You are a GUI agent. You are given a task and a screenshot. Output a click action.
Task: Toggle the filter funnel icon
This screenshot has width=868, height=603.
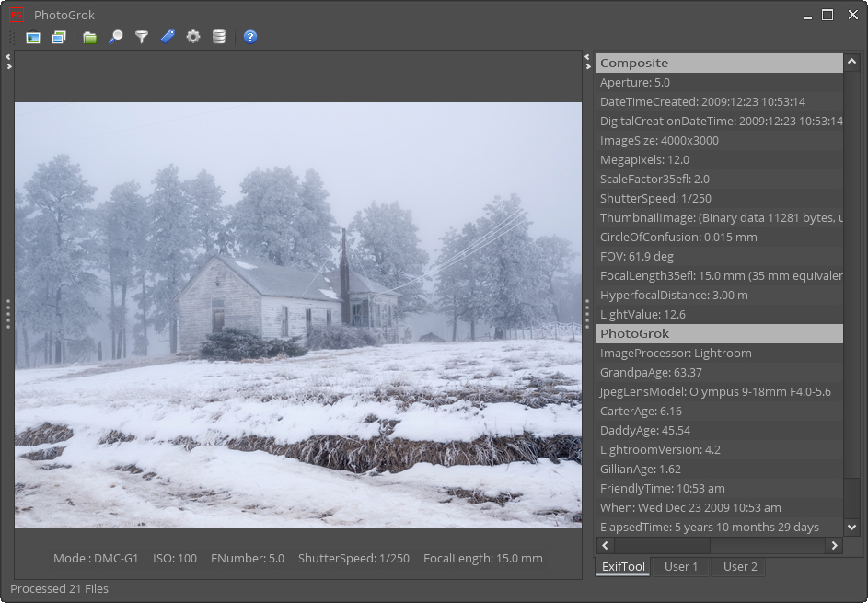[141, 37]
